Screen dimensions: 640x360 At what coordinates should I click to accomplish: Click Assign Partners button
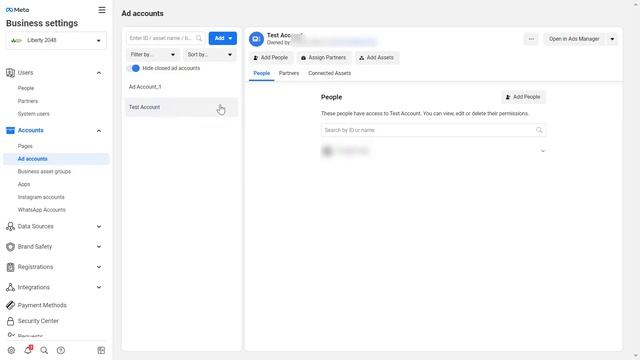pos(323,58)
